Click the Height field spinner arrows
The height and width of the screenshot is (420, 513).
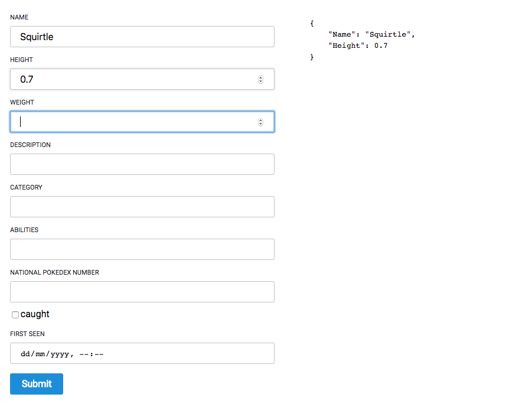(x=260, y=80)
